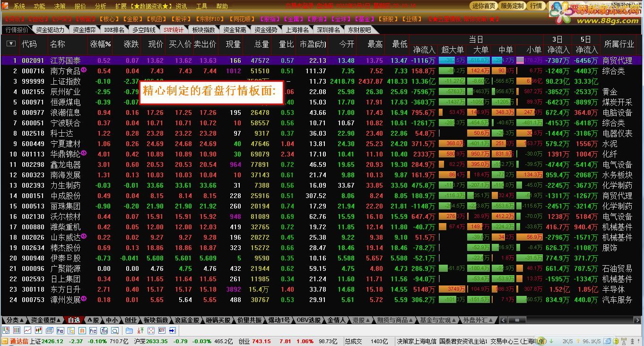The height and width of the screenshot is (346, 644).
Task: Open the 工具 menu
Action: tap(201, 7)
